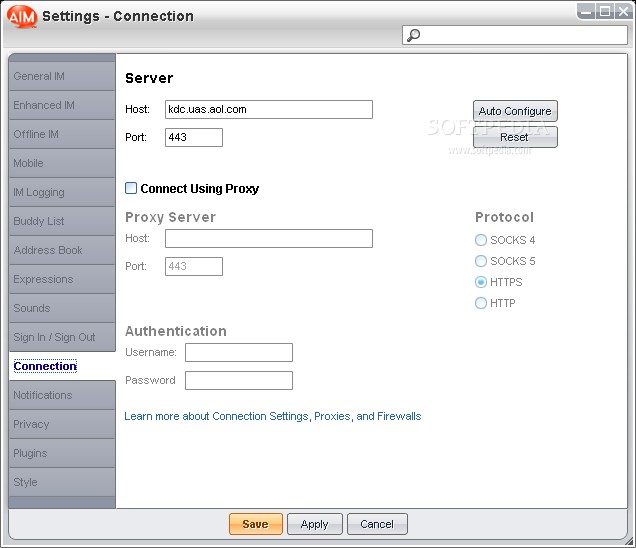Open the Privacy settings tab
636x548 pixels.
pyautogui.click(x=62, y=424)
